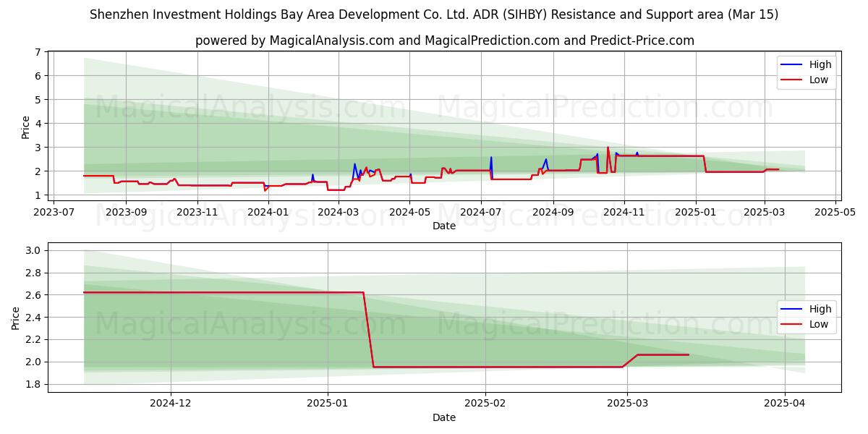Click price tick 2.4 on bottom chart
The width and height of the screenshot is (868, 434).
click(32, 318)
